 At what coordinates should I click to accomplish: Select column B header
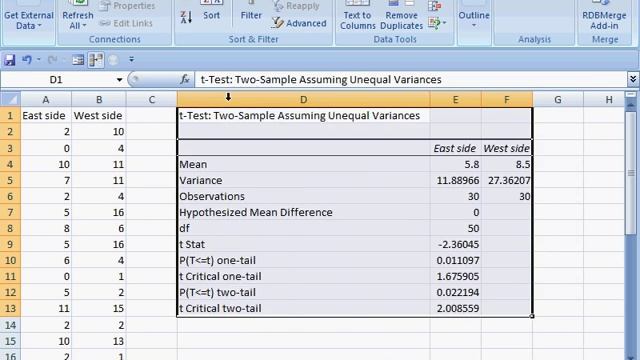click(x=99, y=100)
